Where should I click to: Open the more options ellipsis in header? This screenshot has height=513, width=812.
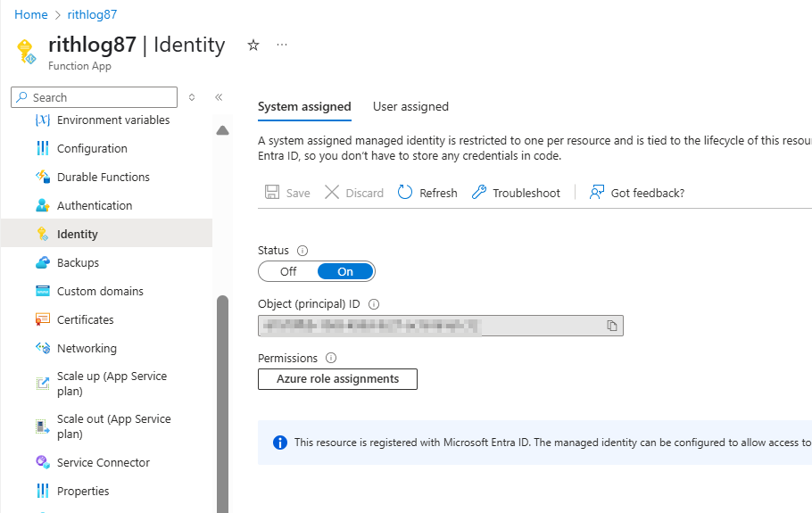coord(282,45)
